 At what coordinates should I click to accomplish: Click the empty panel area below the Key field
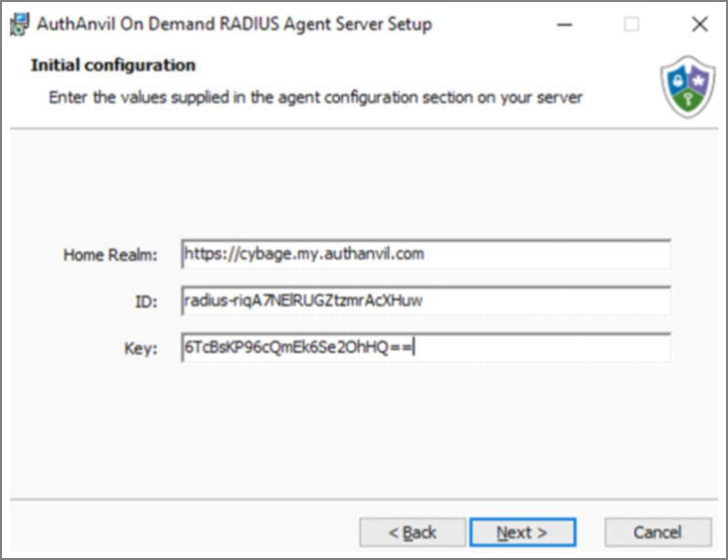pos(364,429)
